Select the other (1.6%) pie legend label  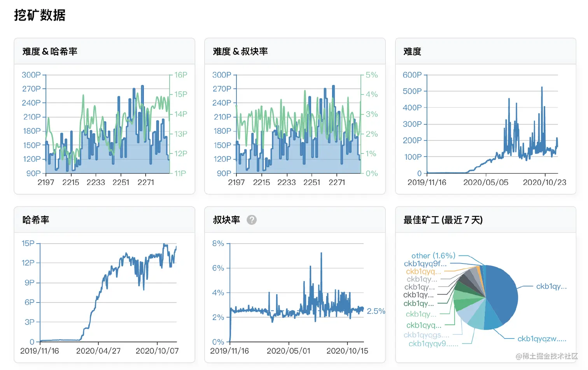point(433,256)
